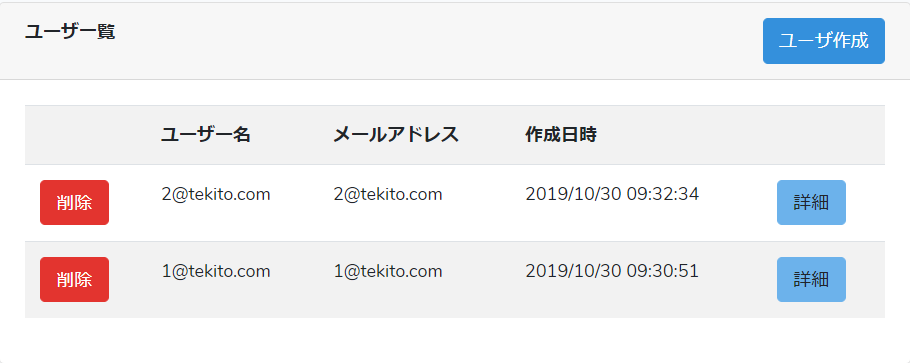Screen dimensions: 910x363
Task: Delete the 1@tekito.com user with 削除
Action: 74,279
